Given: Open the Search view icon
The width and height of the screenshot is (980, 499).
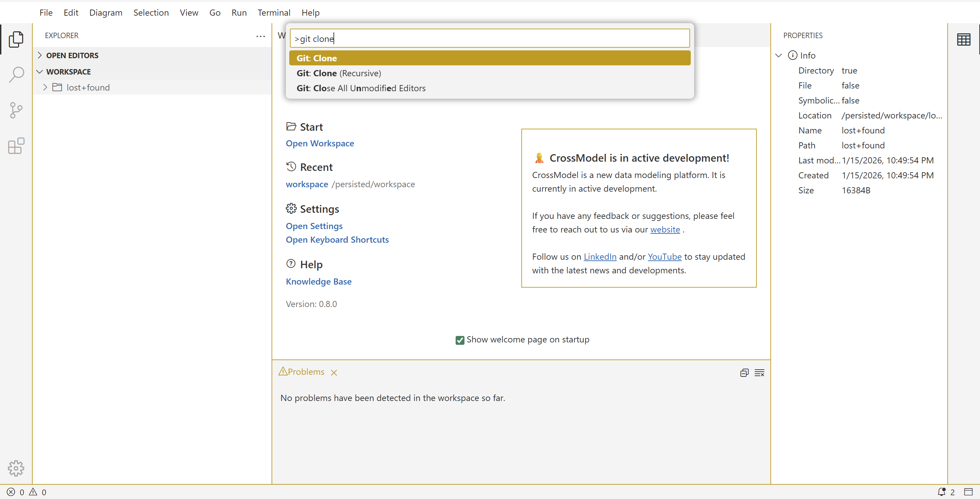Looking at the screenshot, I should [16, 75].
